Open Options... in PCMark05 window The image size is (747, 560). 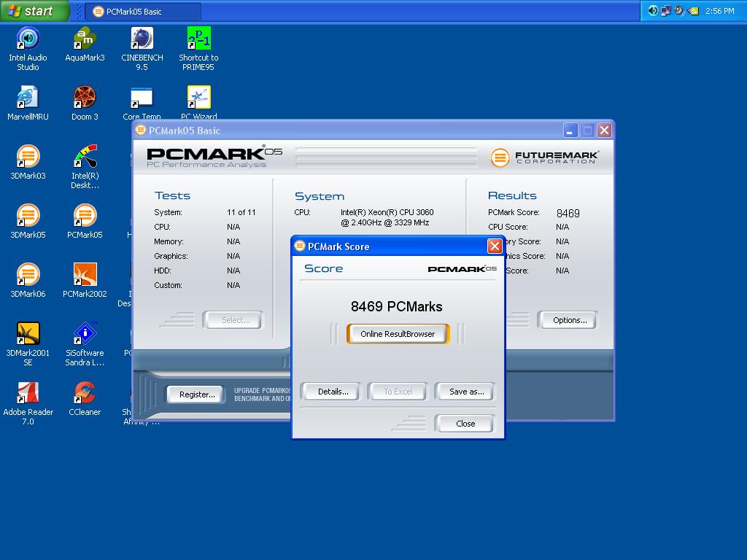pyautogui.click(x=569, y=320)
